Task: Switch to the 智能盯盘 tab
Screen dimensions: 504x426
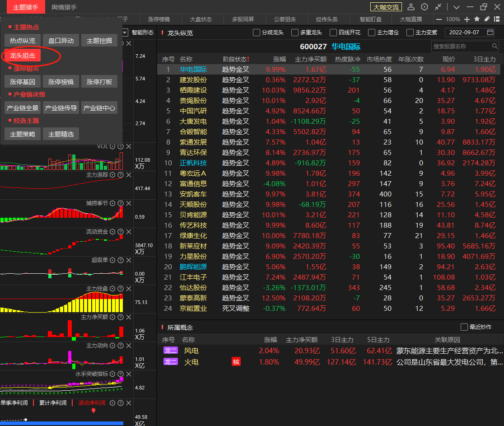Action: tap(371, 19)
